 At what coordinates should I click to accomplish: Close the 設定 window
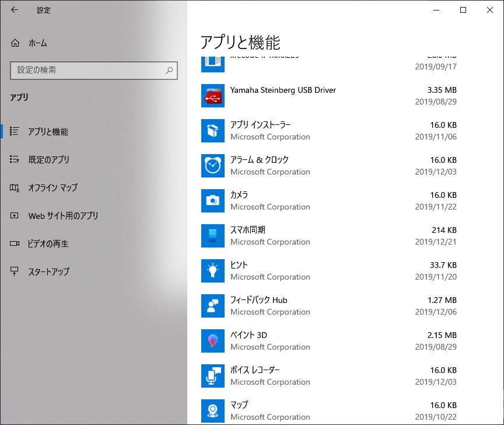pos(490,10)
